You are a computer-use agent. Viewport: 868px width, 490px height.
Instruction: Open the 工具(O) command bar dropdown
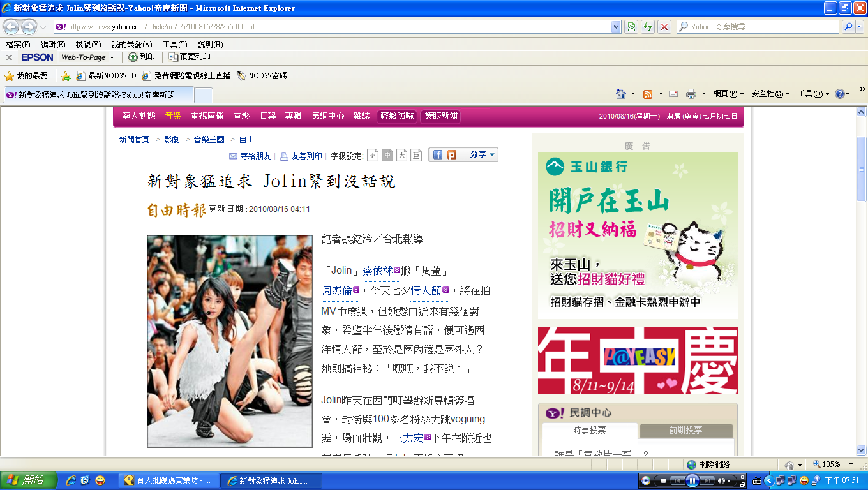click(x=813, y=94)
